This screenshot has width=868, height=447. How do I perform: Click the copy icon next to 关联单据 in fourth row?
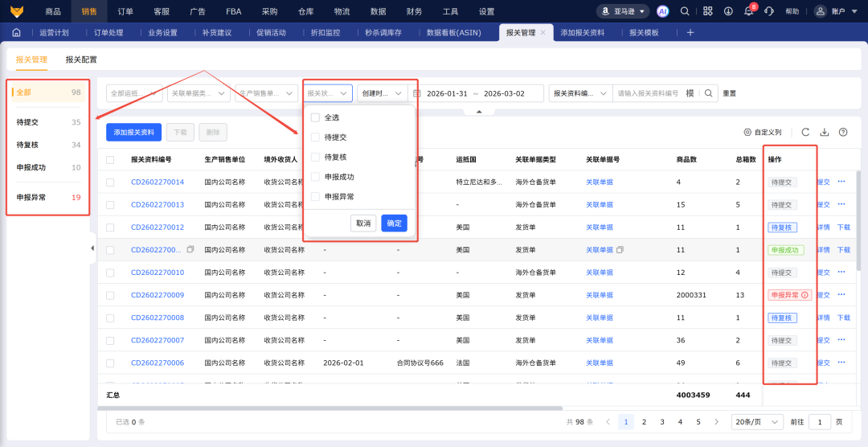(x=620, y=250)
